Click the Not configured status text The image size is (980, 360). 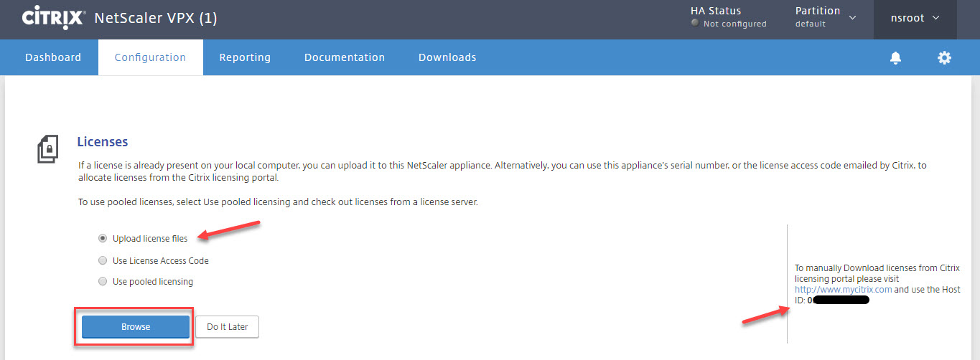pyautogui.click(x=734, y=24)
